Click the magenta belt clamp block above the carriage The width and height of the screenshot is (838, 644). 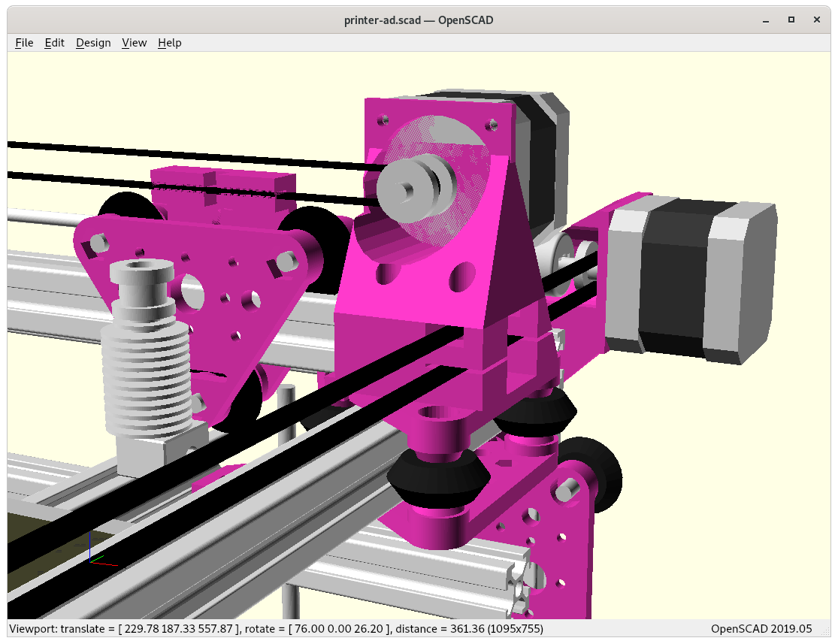click(x=225, y=189)
